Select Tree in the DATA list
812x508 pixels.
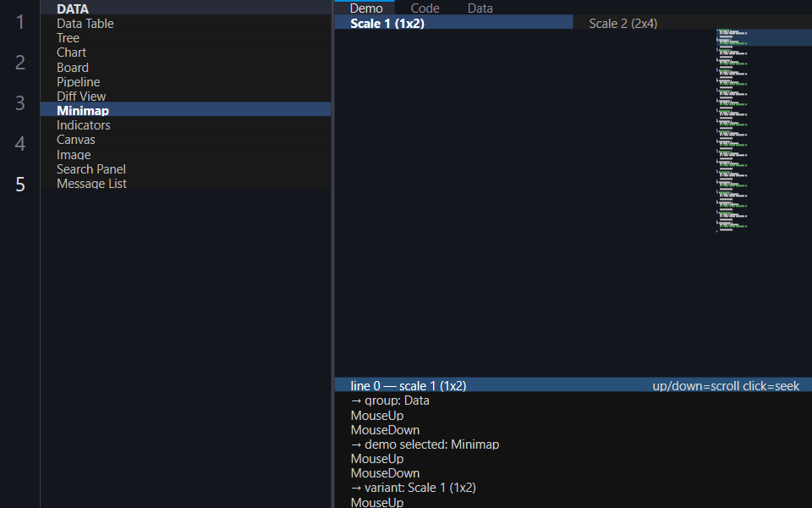point(185,38)
